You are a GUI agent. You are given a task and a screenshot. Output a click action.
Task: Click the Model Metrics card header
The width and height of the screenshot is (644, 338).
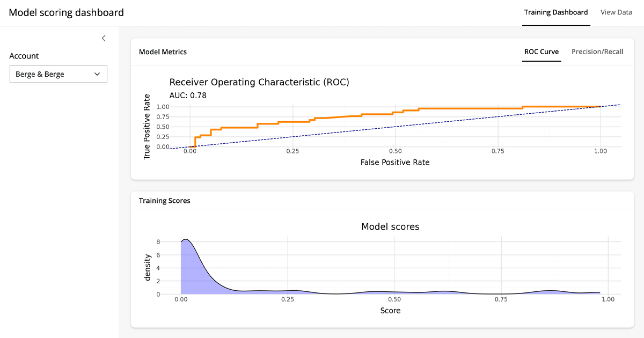tap(163, 52)
